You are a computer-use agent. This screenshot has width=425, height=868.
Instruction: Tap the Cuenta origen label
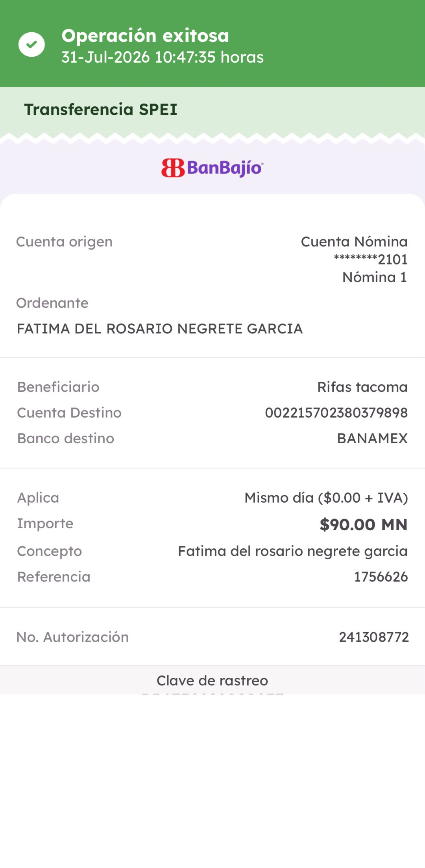[64, 242]
